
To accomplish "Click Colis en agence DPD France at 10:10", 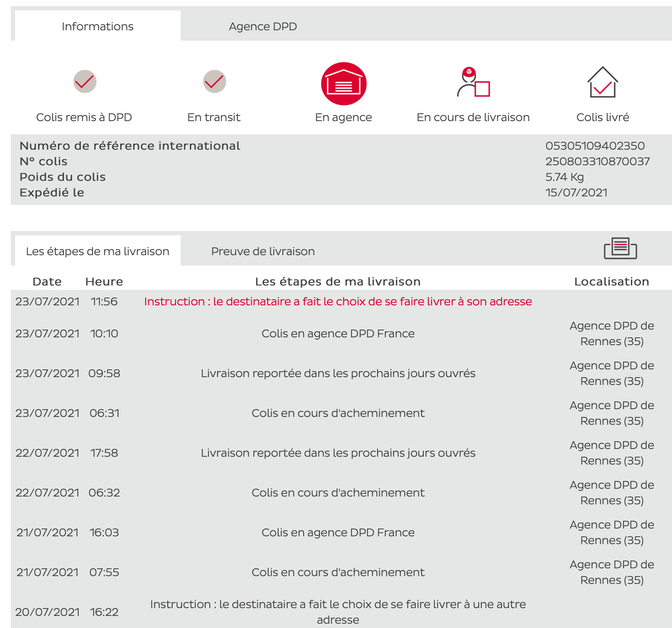I will [x=338, y=333].
